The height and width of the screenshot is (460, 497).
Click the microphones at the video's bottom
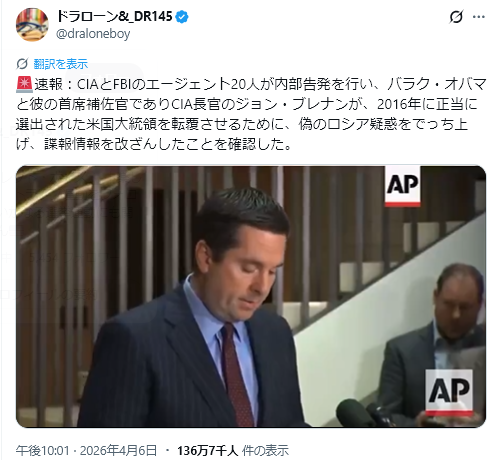[363, 413]
